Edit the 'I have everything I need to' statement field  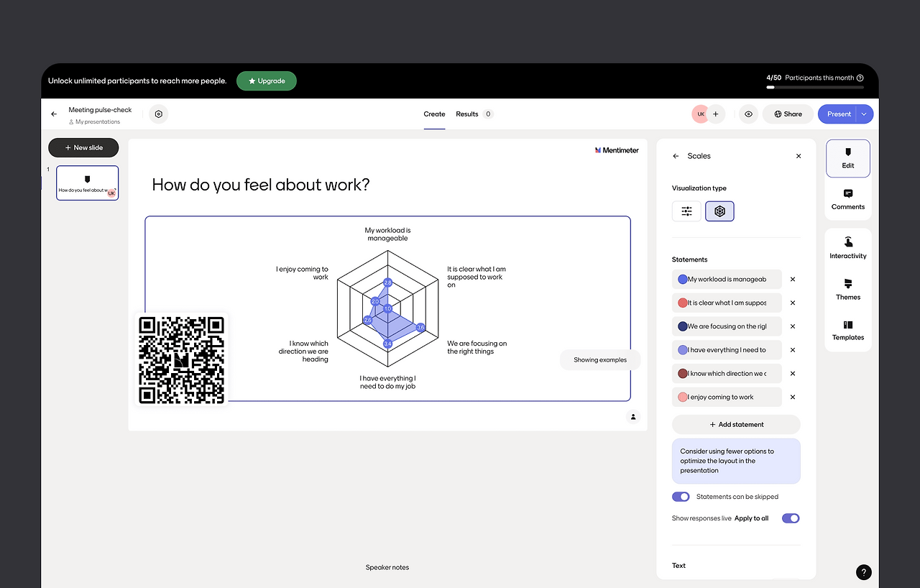pos(727,350)
